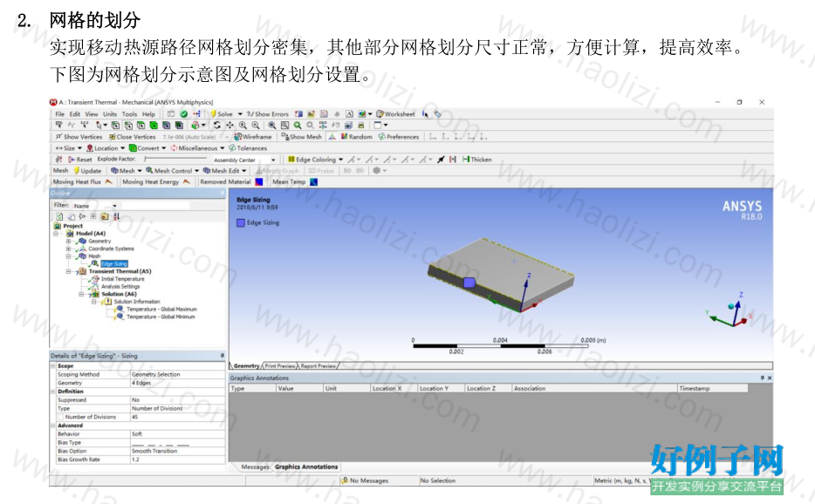Click the Location X column header
This screenshot has width=815, height=504.
point(394,388)
